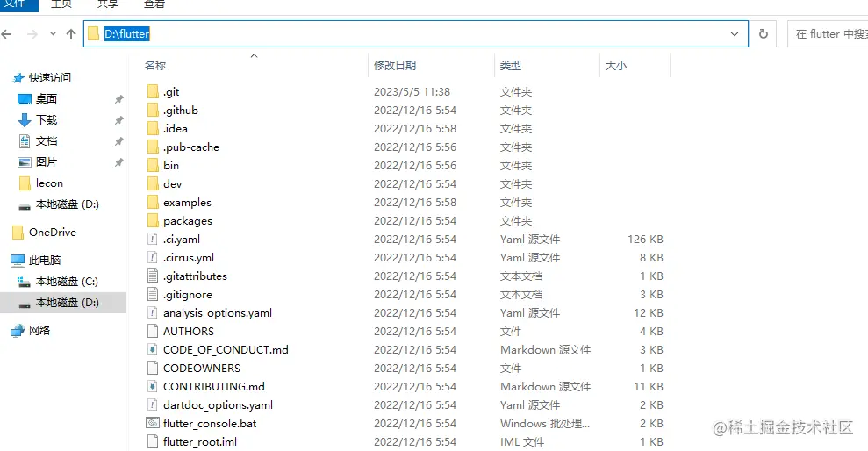Screen dimensions: 868x451
Task: Expand the address bar history dropdown
Action: [x=735, y=34]
